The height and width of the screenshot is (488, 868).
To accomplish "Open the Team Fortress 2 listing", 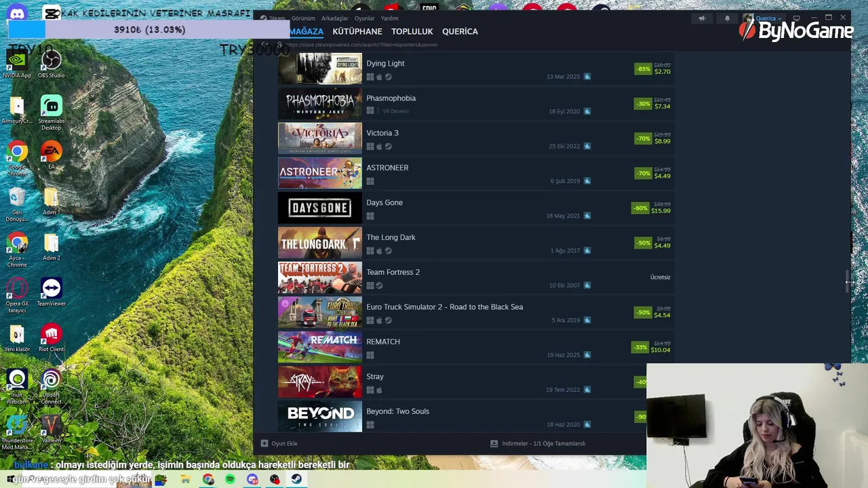I will tap(475, 277).
